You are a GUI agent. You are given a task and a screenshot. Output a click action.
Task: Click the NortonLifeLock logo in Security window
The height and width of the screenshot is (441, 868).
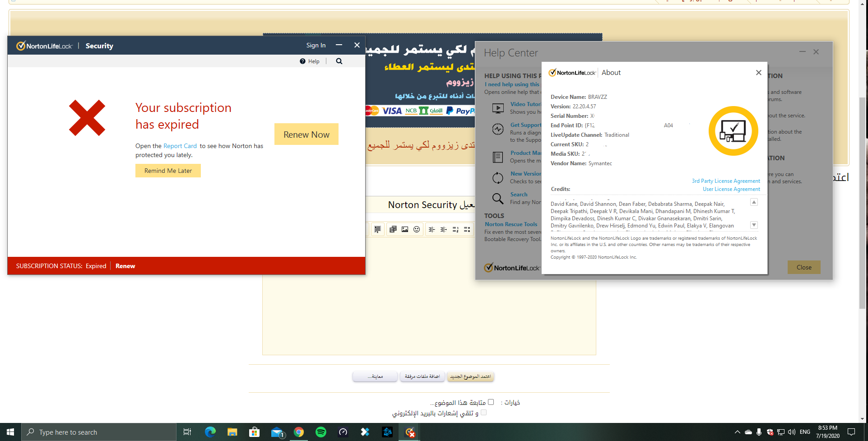click(x=44, y=46)
